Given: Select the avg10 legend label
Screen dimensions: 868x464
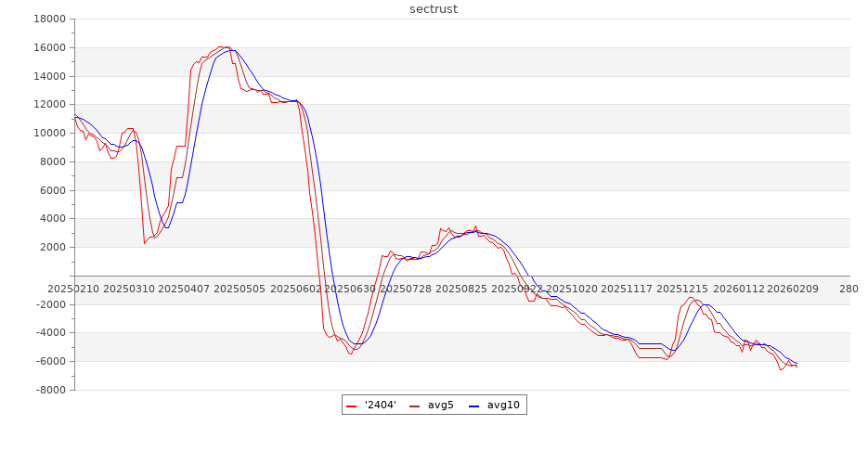Looking at the screenshot, I should (x=504, y=405).
